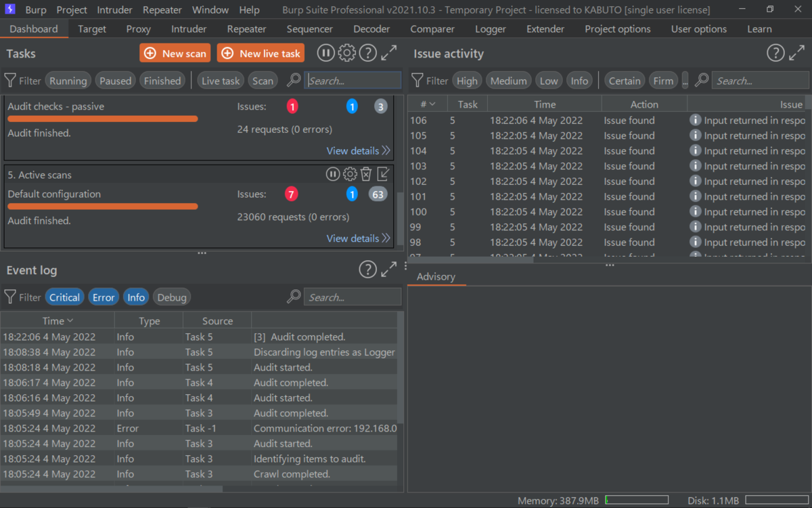Toggle the Live task filter
Viewport: 812px width, 508px height.
click(221, 81)
